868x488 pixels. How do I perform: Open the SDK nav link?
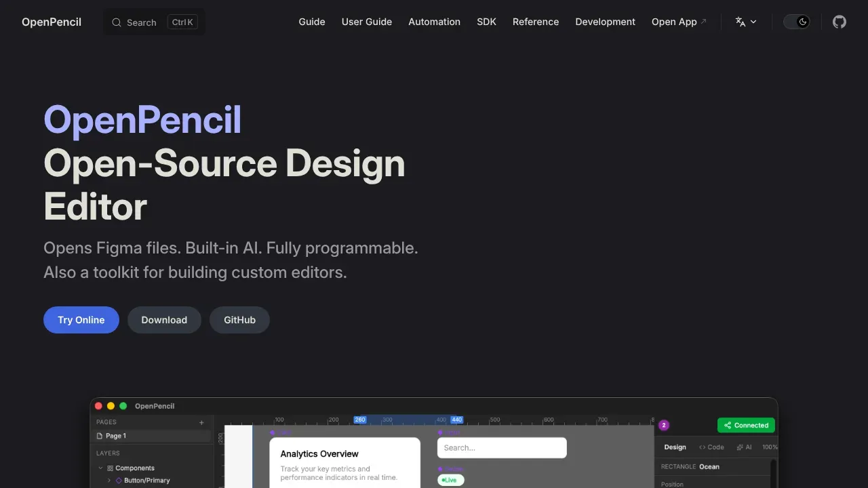click(486, 22)
